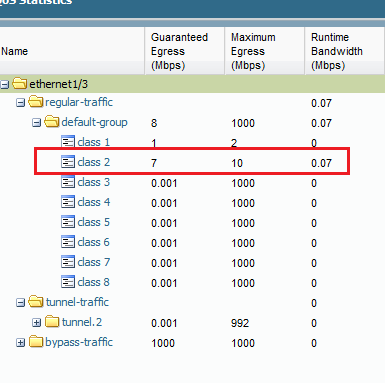
Task: Select the class 3 label
Action: coord(93,182)
